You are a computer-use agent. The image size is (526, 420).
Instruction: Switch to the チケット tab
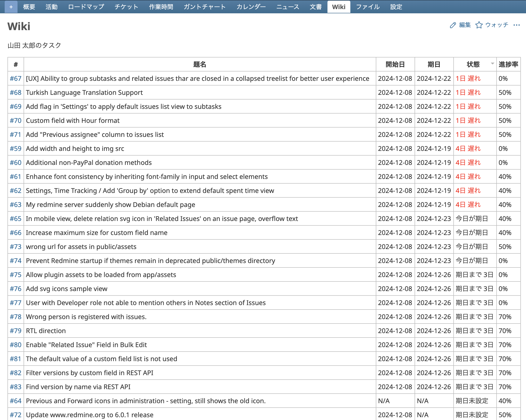coord(126,7)
